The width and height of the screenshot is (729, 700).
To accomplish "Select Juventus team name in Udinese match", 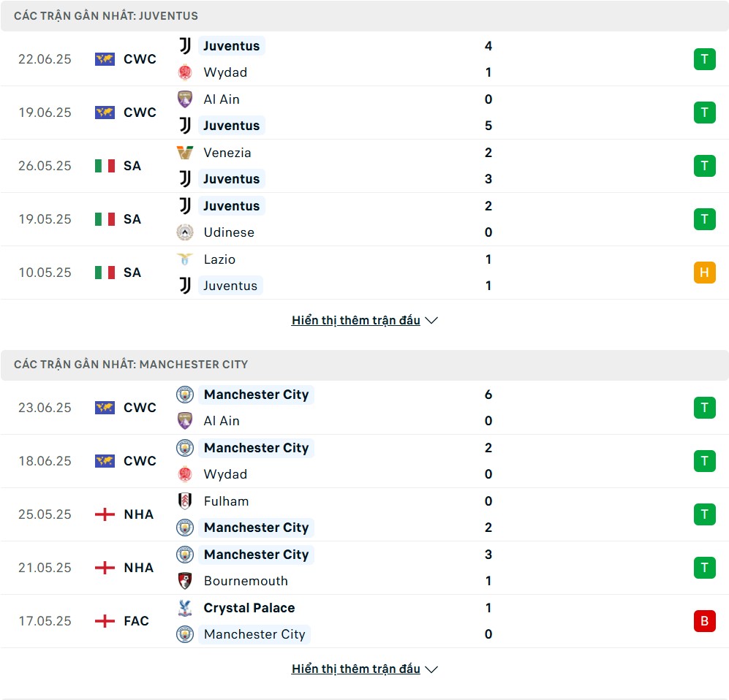I will click(x=232, y=206).
